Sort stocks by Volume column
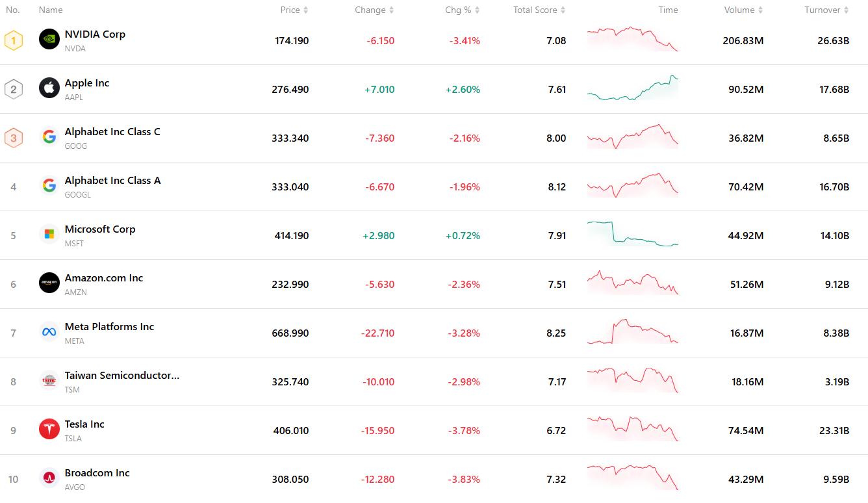This screenshot has height=503, width=868. pyautogui.click(x=743, y=10)
